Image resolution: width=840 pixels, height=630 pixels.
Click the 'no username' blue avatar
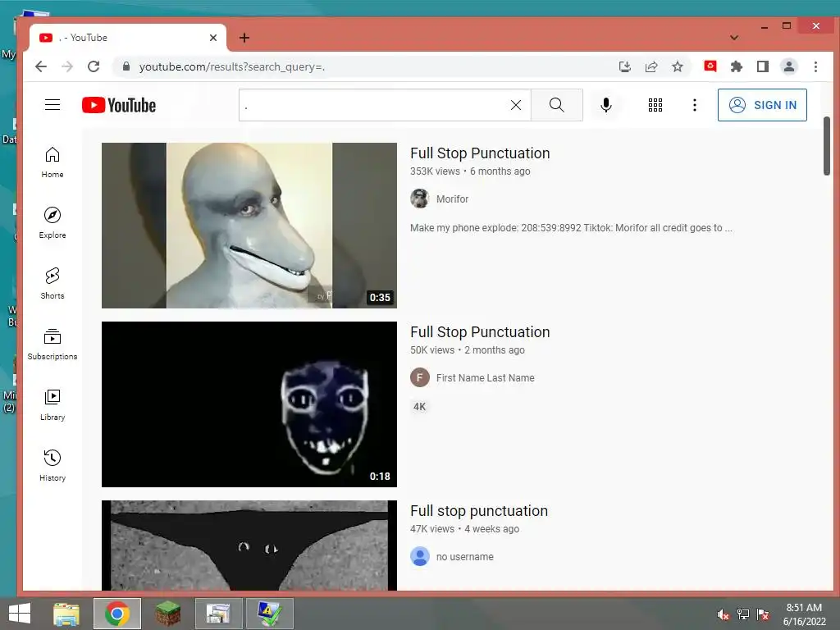420,557
